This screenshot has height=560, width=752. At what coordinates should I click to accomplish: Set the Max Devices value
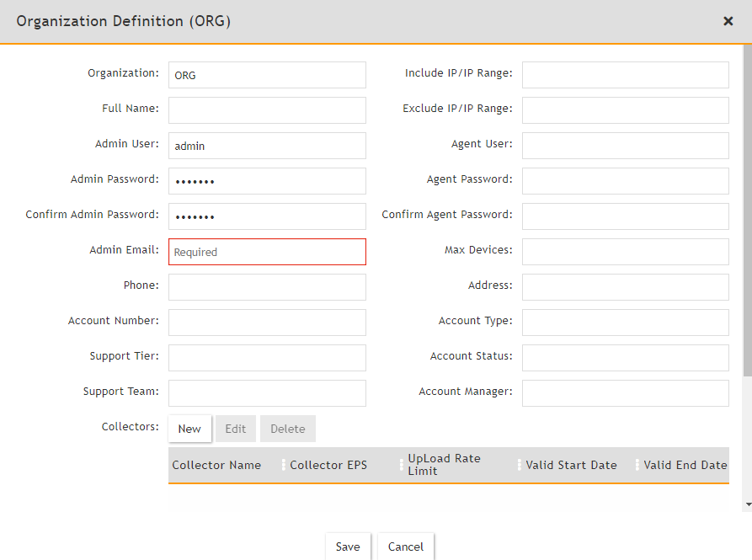pos(625,252)
